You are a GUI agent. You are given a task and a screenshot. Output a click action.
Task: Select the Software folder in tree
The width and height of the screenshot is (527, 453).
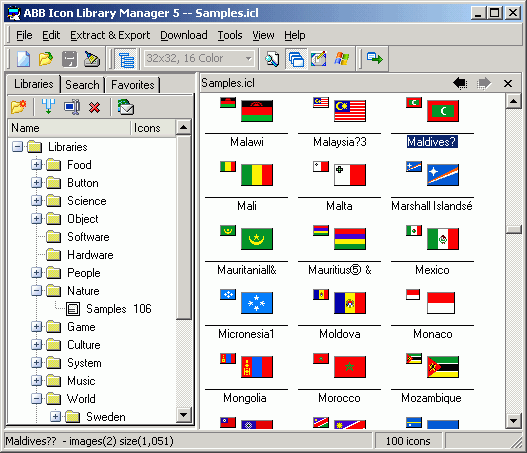click(88, 237)
